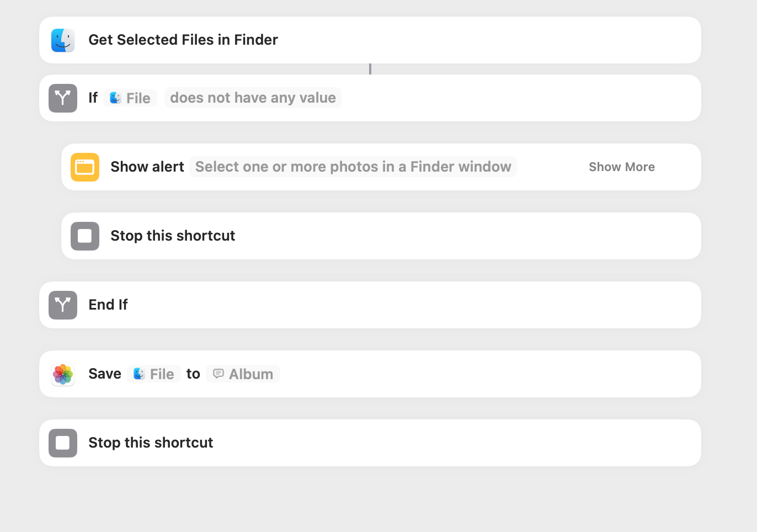Click the File variable token in If condition

tap(130, 98)
